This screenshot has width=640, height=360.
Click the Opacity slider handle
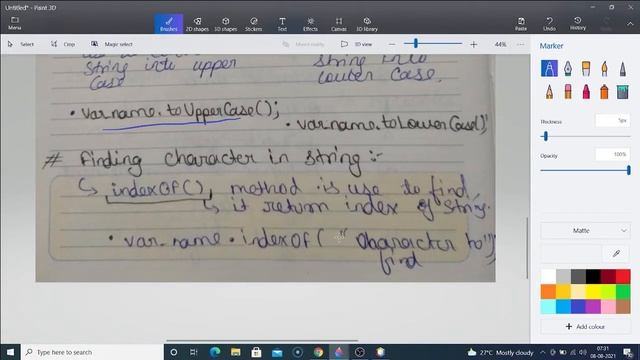coord(629,170)
